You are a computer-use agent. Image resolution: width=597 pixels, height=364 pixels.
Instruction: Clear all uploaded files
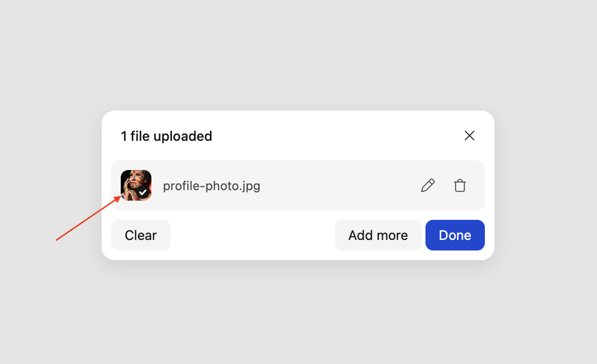(x=140, y=235)
